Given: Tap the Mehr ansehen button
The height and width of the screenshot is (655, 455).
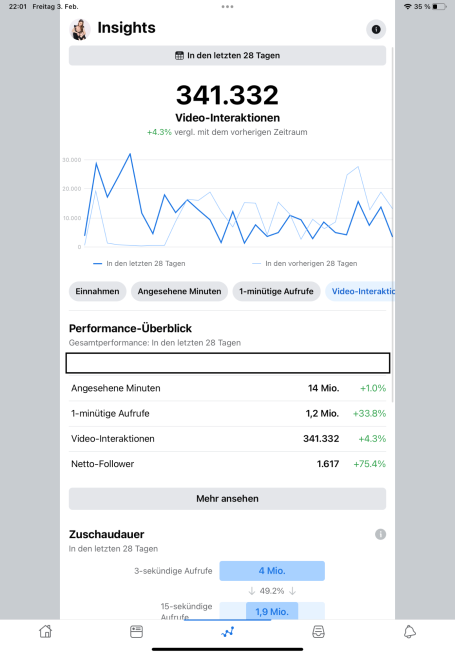Looking at the screenshot, I should pyautogui.click(x=227, y=498).
